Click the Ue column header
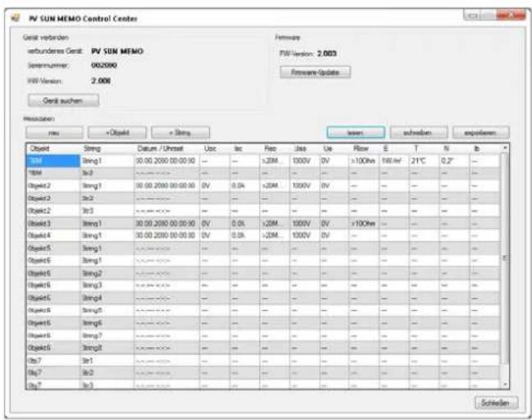Viewport: 532px width, 420px height. click(334, 148)
